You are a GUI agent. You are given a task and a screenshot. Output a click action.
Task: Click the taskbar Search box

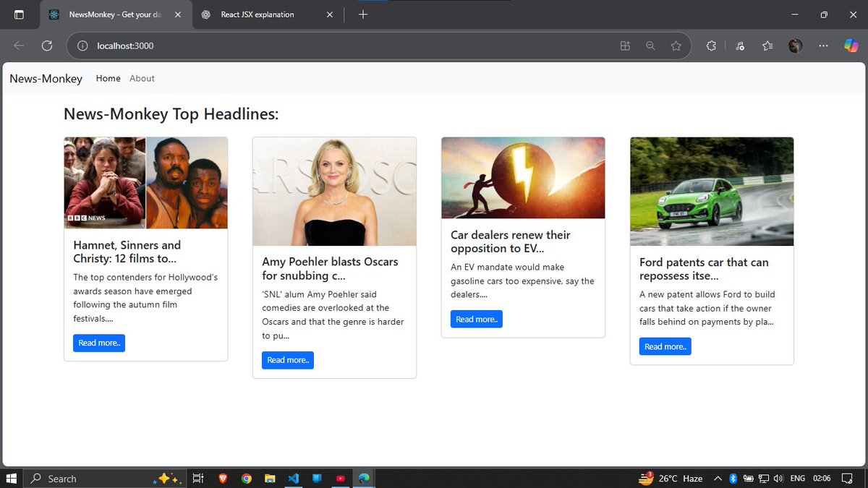pos(105,479)
